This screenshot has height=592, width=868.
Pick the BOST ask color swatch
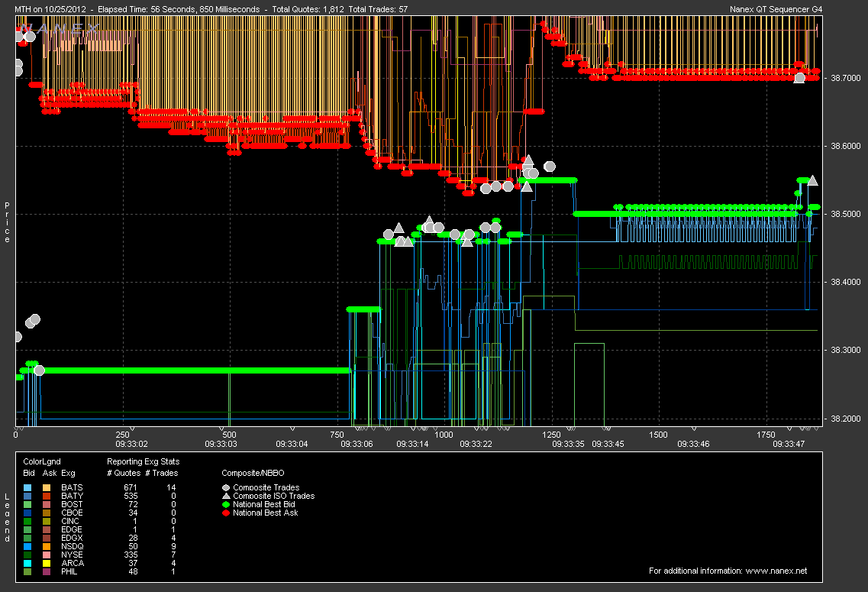pyautogui.click(x=47, y=504)
